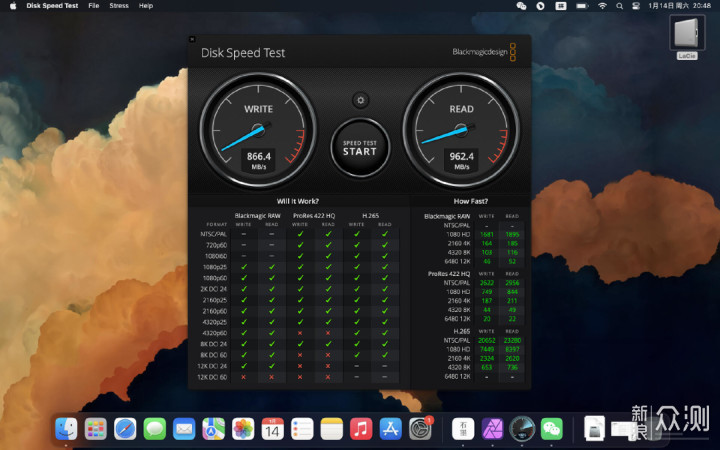
Task: Select the LaCie drive on the desktop
Action: pyautogui.click(x=687, y=37)
